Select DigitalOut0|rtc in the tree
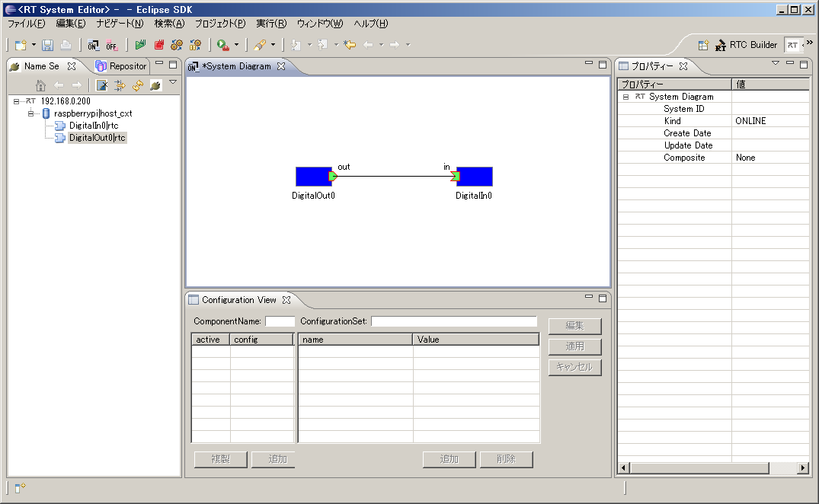Screen dimensions: 819x504 98,138
